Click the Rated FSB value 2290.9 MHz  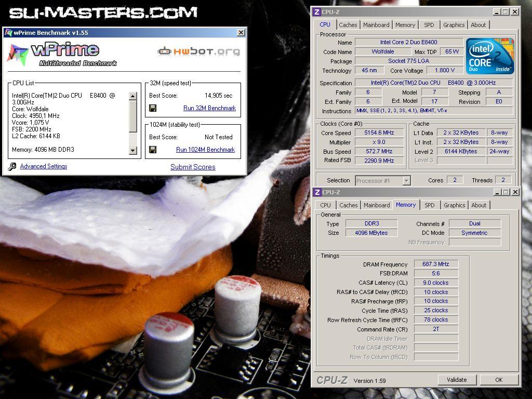coord(379,161)
